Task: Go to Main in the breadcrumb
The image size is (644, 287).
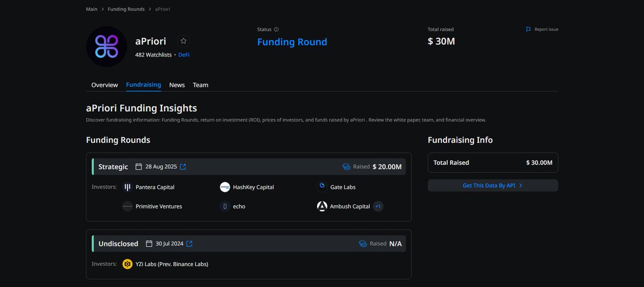Action: [92, 9]
